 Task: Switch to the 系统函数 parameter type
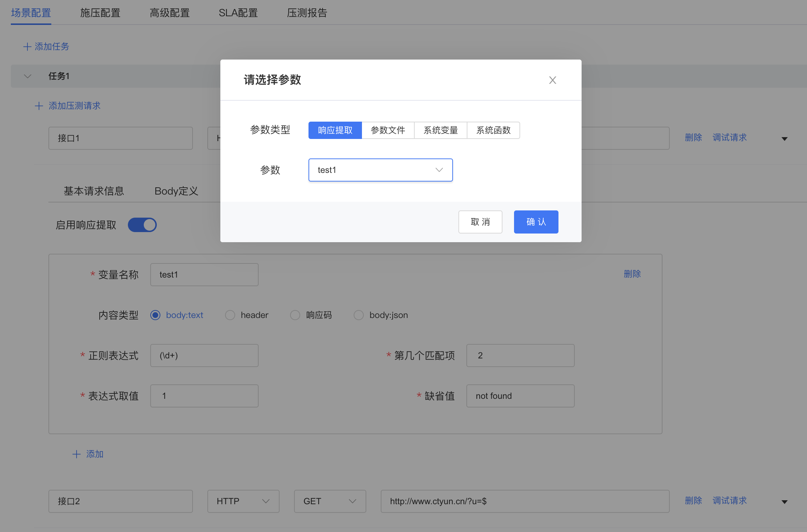click(x=493, y=130)
